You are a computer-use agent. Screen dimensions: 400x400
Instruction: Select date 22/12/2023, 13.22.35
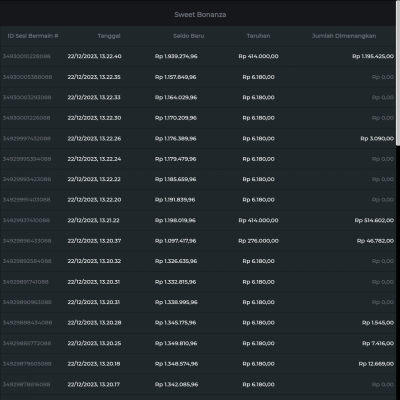click(94, 77)
